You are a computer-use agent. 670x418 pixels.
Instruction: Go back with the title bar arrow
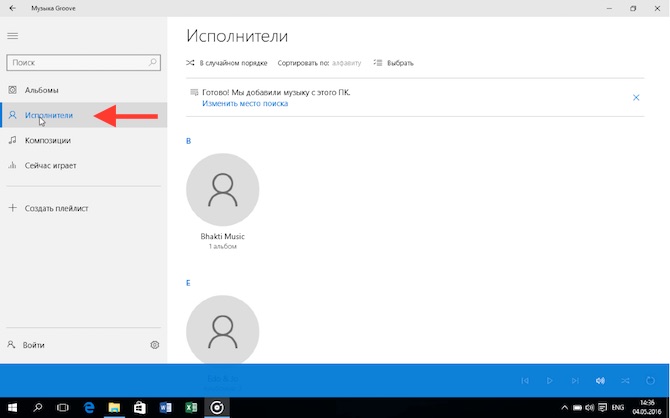(12, 8)
